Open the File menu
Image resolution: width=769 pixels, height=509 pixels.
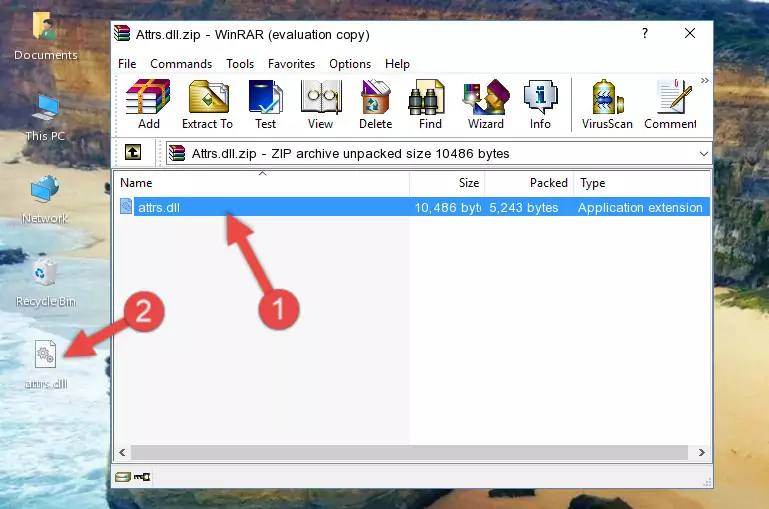[127, 64]
